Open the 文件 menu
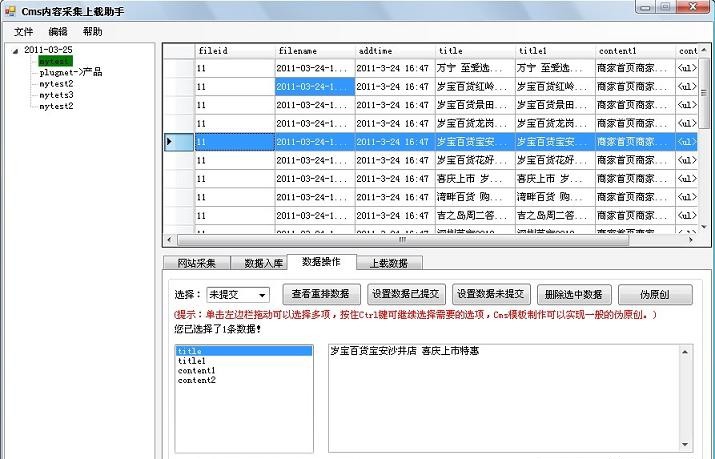 23,31
